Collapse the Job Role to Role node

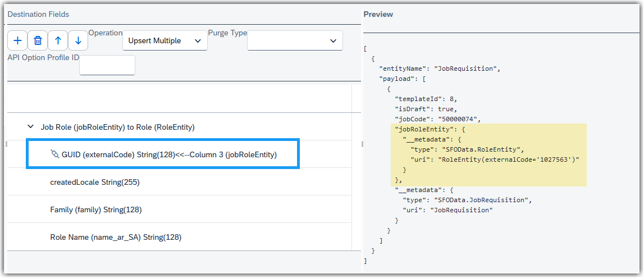[30, 127]
